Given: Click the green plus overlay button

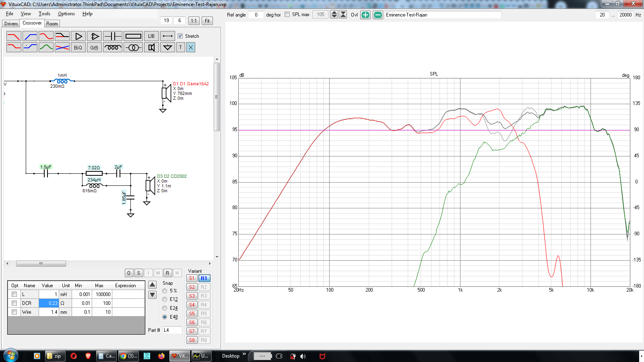Looking at the screenshot, I should click(365, 15).
